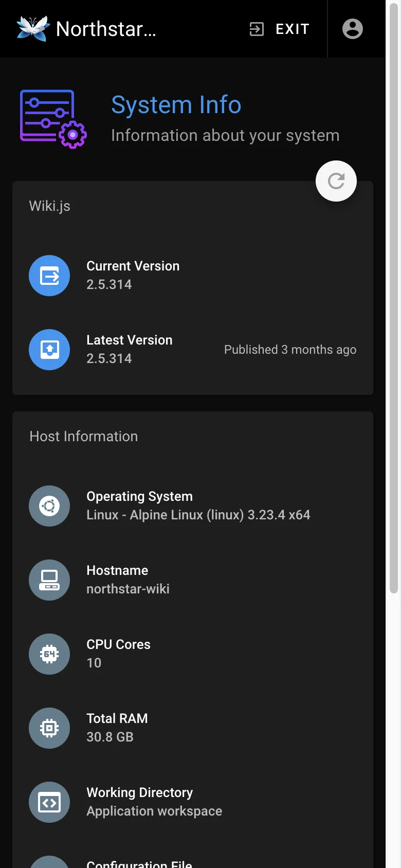
Task: Select the 'Total RAM' label
Action: (117, 718)
